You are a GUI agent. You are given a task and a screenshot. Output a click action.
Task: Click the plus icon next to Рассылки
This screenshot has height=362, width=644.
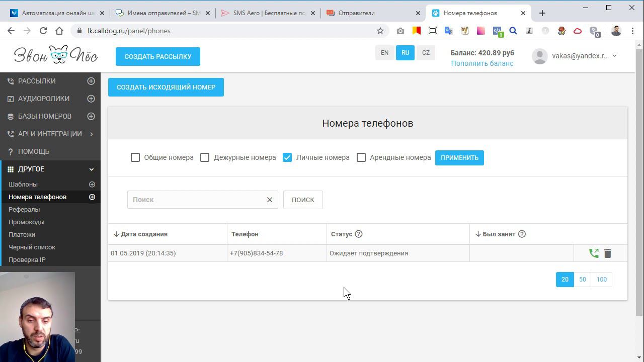(91, 81)
